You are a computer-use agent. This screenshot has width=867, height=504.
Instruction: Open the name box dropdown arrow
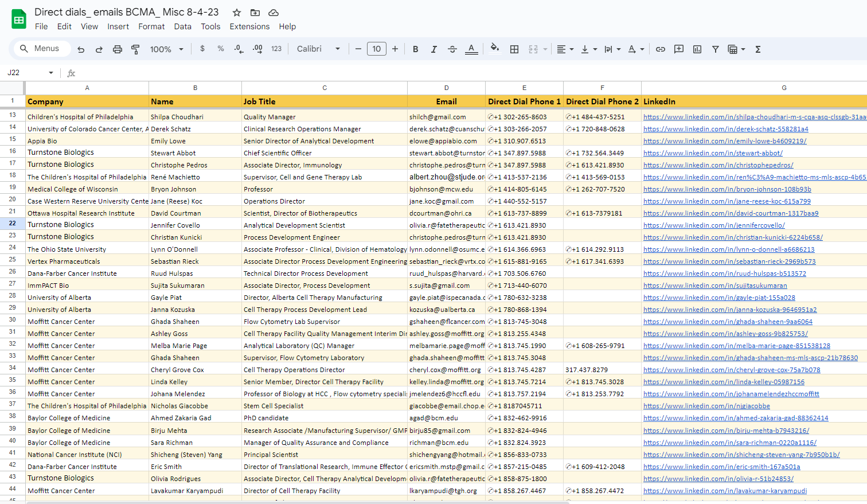point(51,73)
